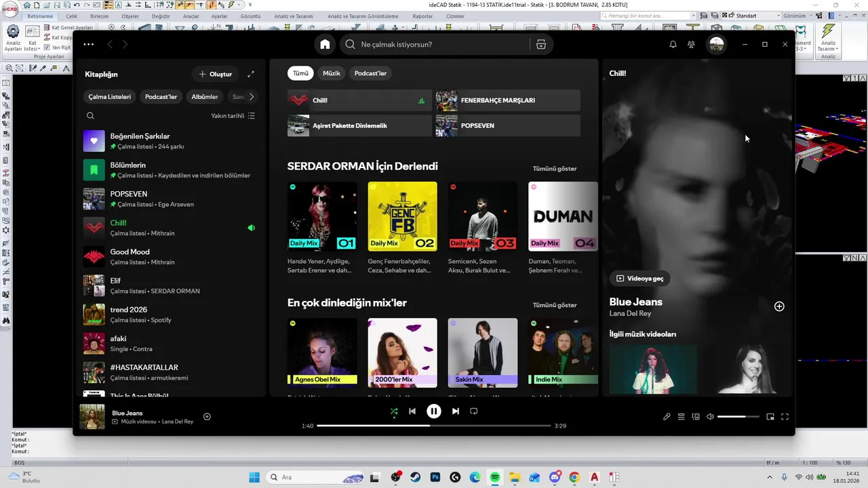Viewport: 868px width, 488px height.
Task: Open the Analiz ve Tasarım ribbon tab
Action: click(x=294, y=16)
